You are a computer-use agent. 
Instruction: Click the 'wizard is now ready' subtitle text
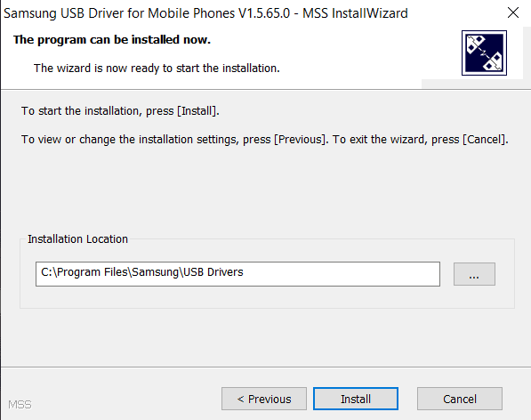click(x=157, y=69)
